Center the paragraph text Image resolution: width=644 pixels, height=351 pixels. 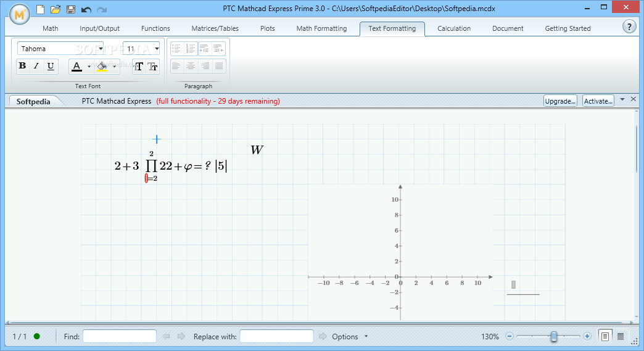click(191, 65)
